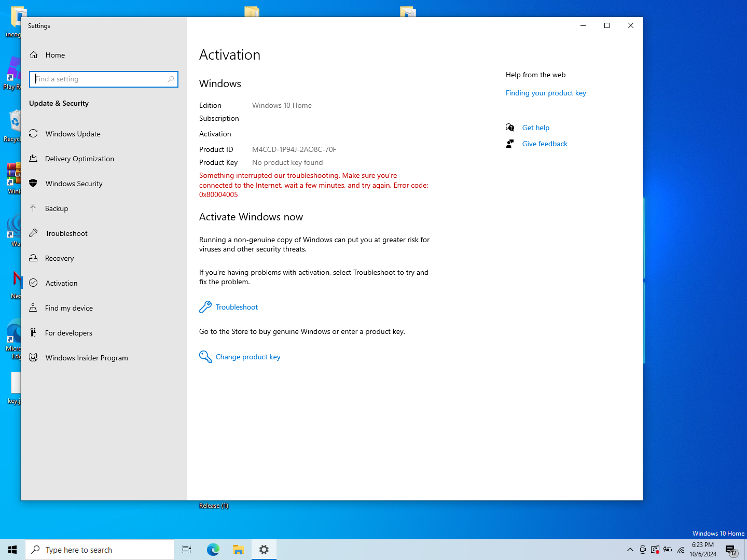Launch Microsoft Edge from the taskbar

[x=213, y=550]
